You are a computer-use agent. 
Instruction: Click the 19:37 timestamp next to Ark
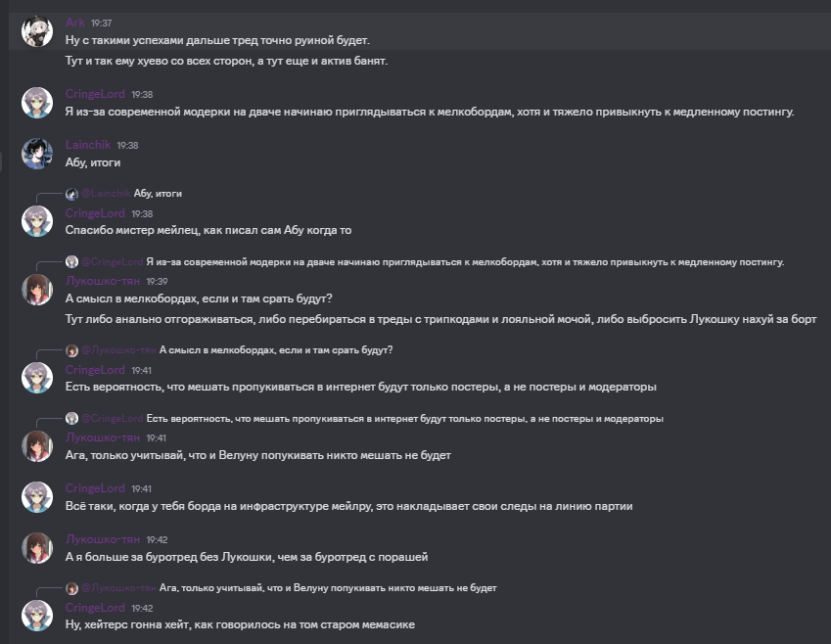click(x=104, y=23)
